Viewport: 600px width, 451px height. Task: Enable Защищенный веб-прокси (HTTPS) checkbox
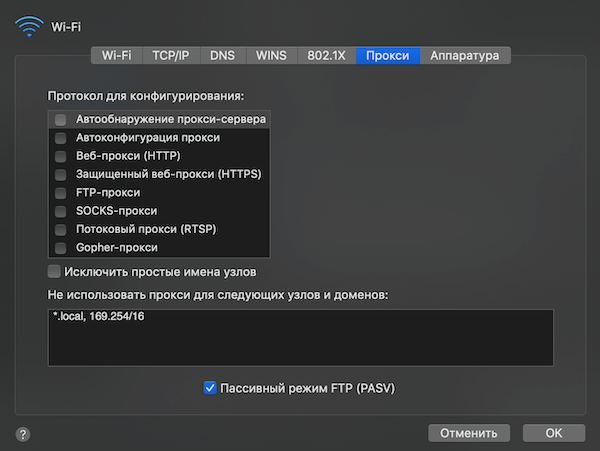[61, 174]
